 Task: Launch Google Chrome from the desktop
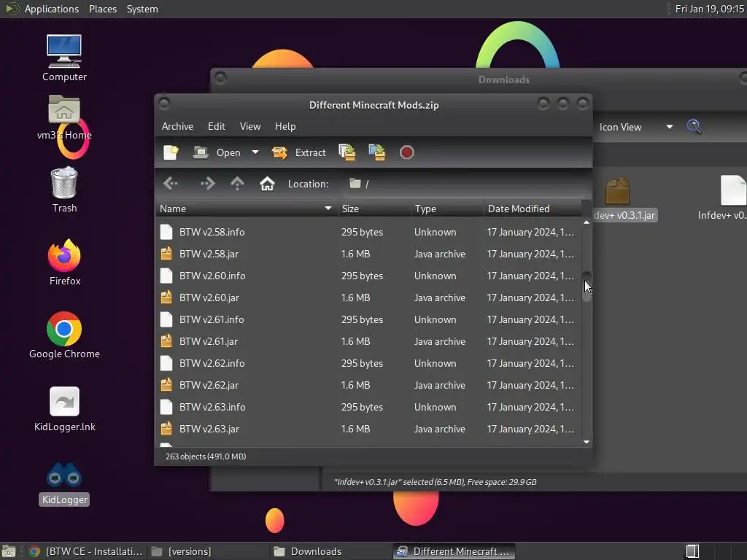(64, 335)
